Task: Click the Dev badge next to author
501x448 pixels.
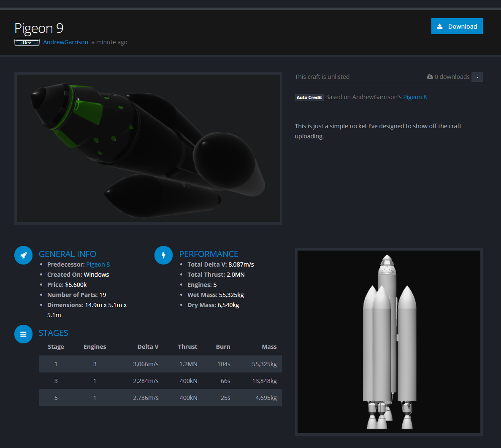Action: click(x=27, y=43)
